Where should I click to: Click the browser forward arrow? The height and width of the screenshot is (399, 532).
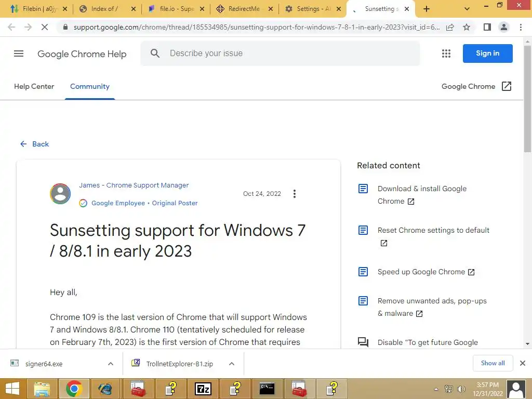point(28,27)
